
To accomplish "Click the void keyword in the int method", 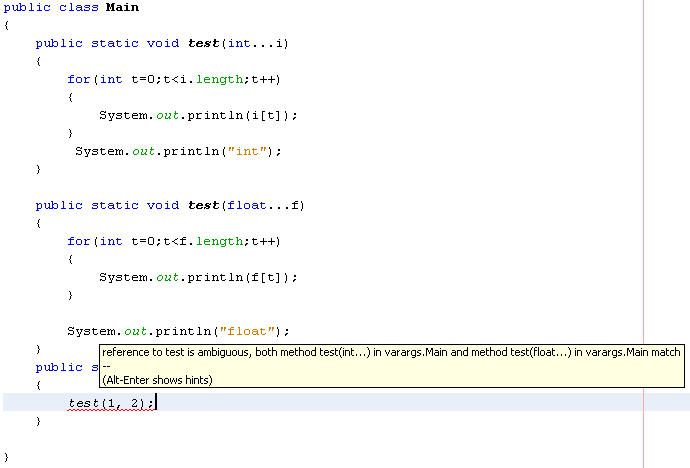I will click(x=163, y=43).
